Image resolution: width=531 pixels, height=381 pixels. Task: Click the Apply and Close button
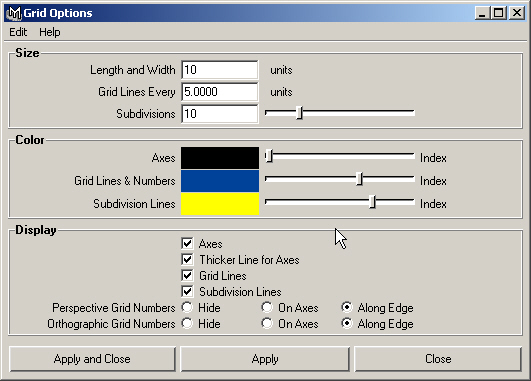(92, 359)
